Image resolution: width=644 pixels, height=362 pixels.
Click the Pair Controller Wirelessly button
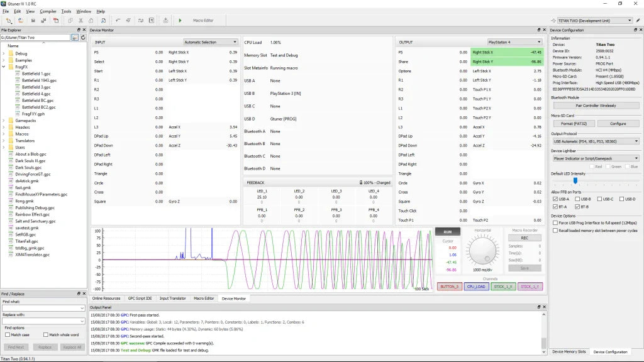pyautogui.click(x=595, y=106)
